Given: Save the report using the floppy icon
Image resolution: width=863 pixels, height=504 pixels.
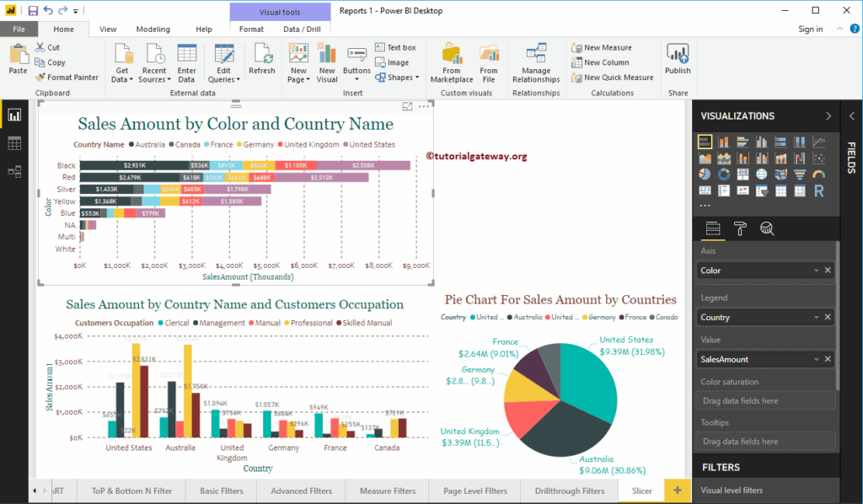Looking at the screenshot, I should (33, 10).
